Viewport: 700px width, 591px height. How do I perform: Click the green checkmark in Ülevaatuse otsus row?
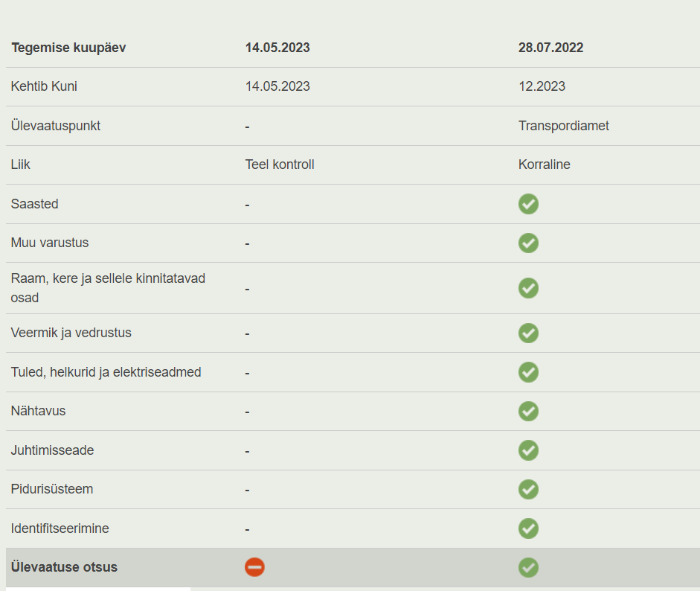tap(528, 567)
